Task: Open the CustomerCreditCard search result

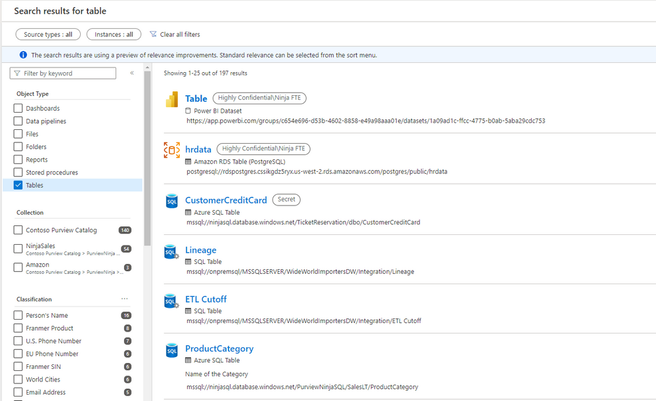Action: tap(226, 200)
